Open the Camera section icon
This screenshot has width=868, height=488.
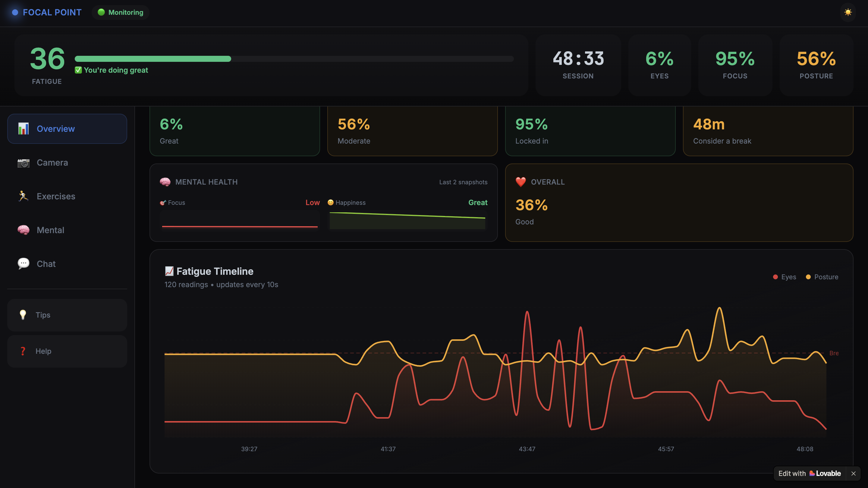tap(23, 163)
